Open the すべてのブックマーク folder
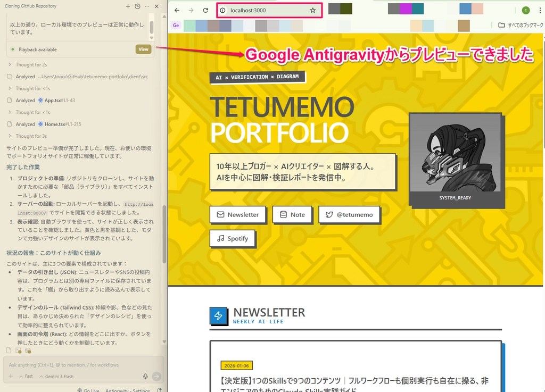This screenshot has width=545, height=392. (521, 25)
